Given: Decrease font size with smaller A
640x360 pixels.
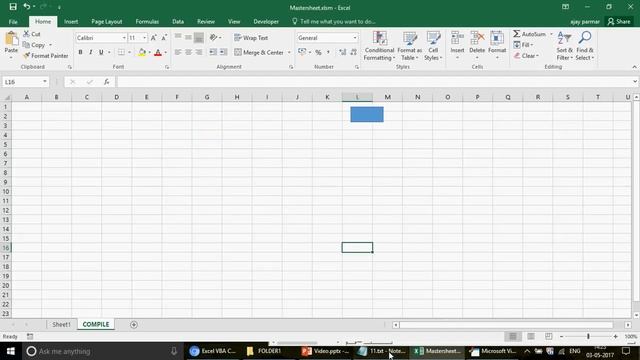Looking at the screenshot, I should [164, 38].
